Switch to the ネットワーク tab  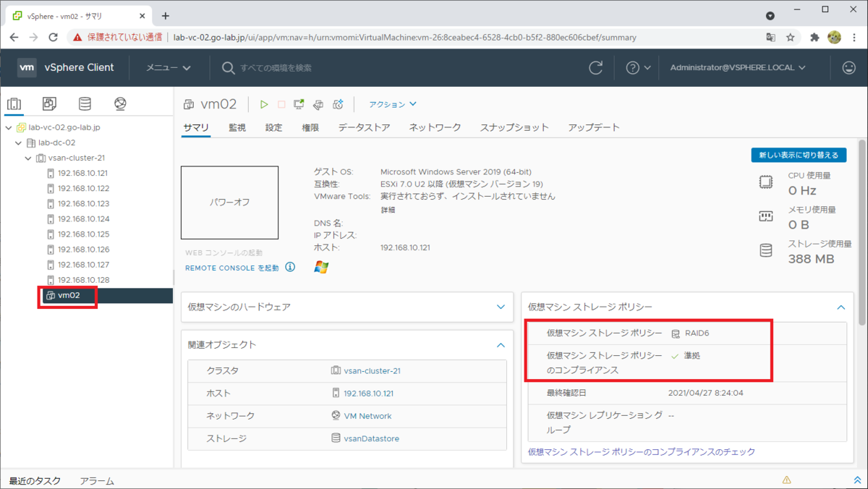tap(435, 127)
